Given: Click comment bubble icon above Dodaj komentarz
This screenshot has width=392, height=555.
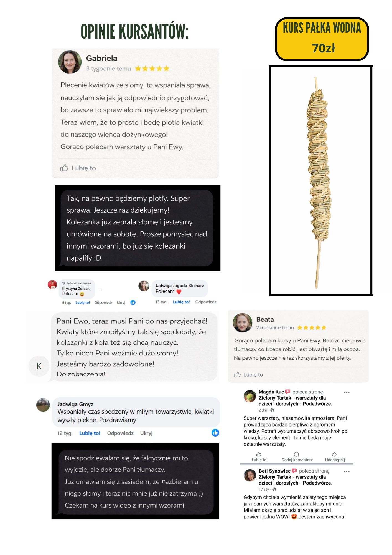Looking at the screenshot, I should coord(296,454).
